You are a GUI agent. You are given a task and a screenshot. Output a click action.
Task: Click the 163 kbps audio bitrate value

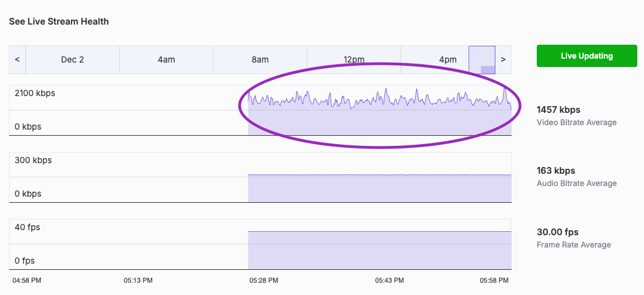pos(556,170)
